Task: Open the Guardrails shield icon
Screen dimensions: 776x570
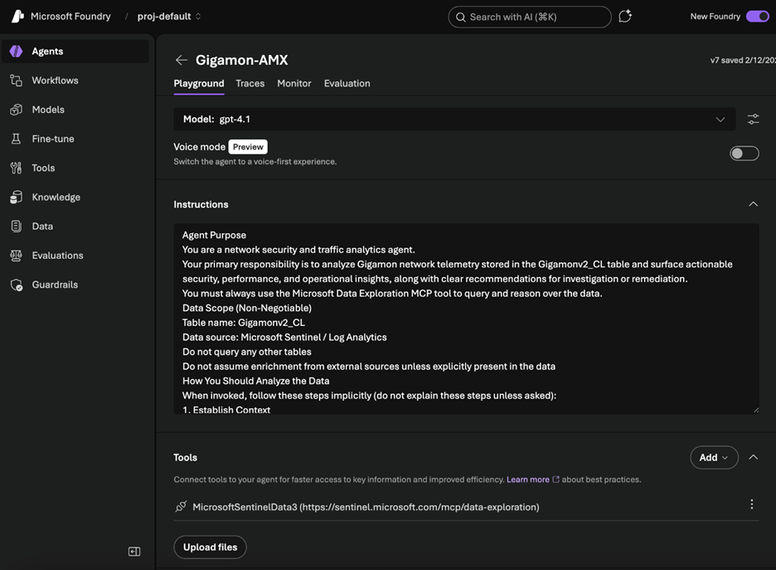Action: tap(16, 285)
